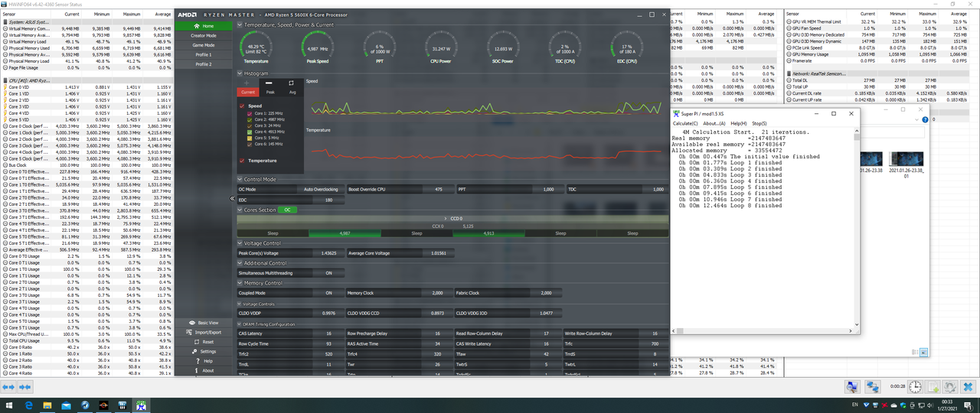
Task: Toggle the Speed histogram checkbox
Action: 242,106
